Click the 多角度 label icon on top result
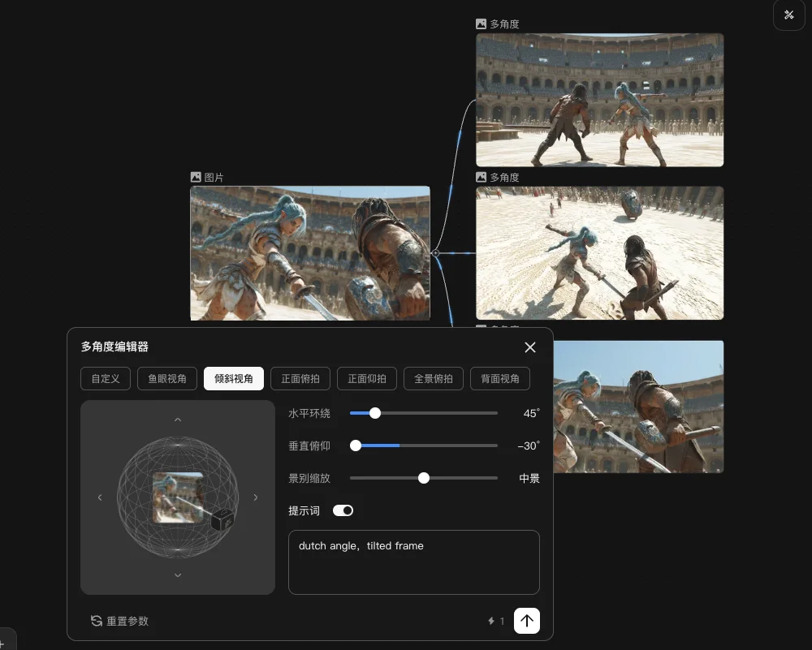 [x=480, y=24]
